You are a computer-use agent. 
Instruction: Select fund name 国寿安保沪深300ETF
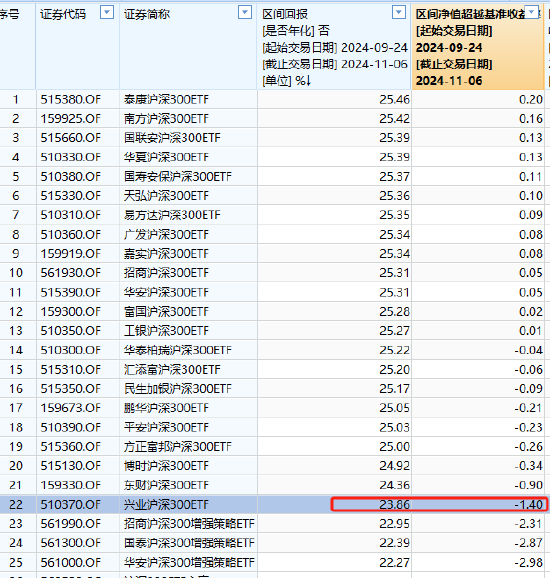point(178,177)
